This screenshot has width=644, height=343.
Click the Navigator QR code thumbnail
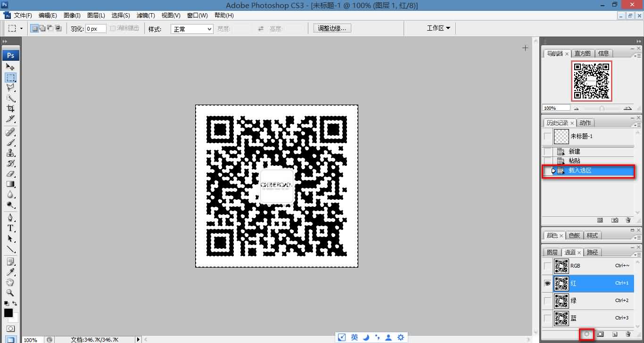tap(591, 81)
